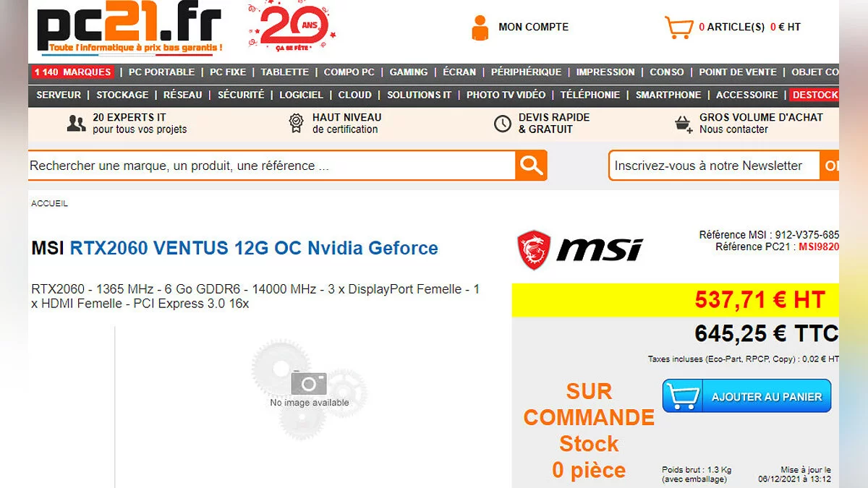868x488 pixels.
Task: Click the Devis Rapide clock icon
Action: pyautogui.click(x=503, y=124)
